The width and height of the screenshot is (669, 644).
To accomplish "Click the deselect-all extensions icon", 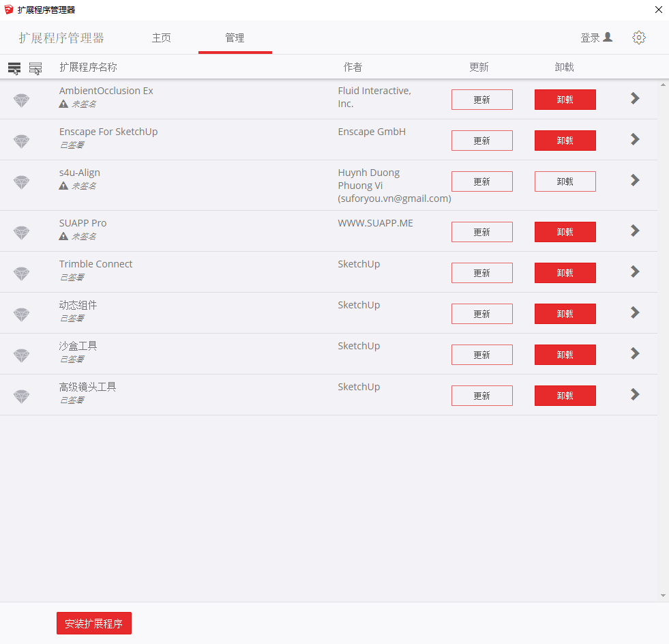I will [35, 68].
